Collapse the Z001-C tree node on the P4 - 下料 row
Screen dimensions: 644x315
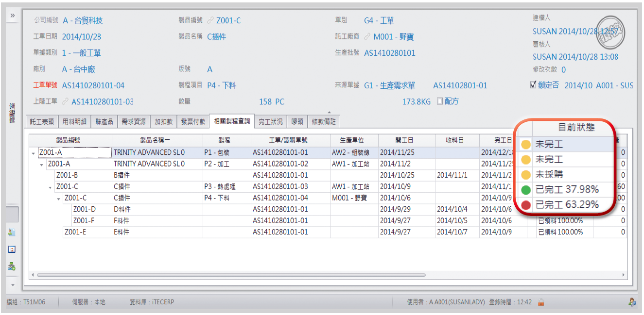(59, 199)
